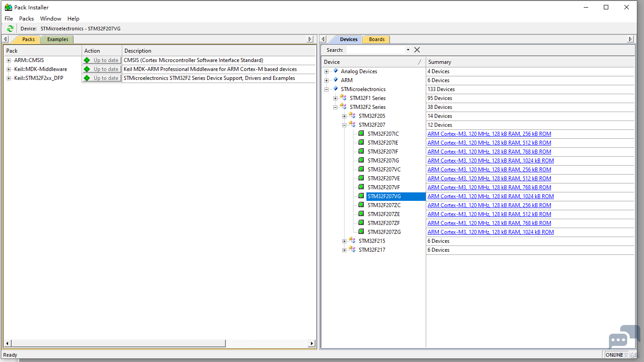Open the STM32F207IC summary link
The width and height of the screenshot is (644, 362).
point(489,134)
